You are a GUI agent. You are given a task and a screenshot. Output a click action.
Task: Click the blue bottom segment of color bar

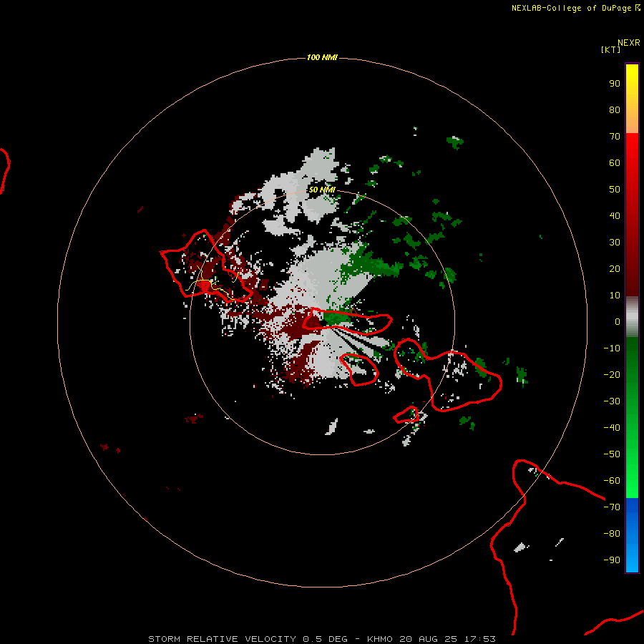(632, 535)
